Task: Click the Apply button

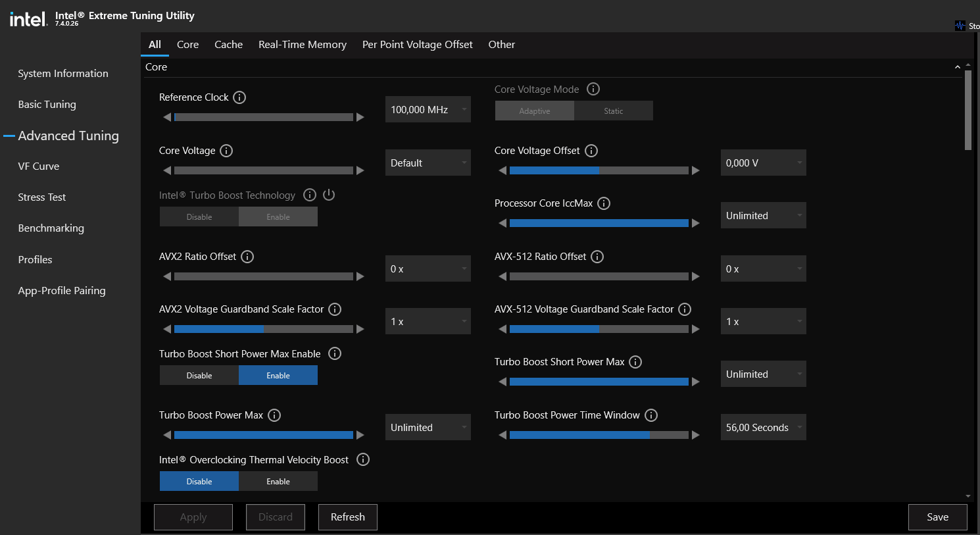Action: pyautogui.click(x=193, y=517)
